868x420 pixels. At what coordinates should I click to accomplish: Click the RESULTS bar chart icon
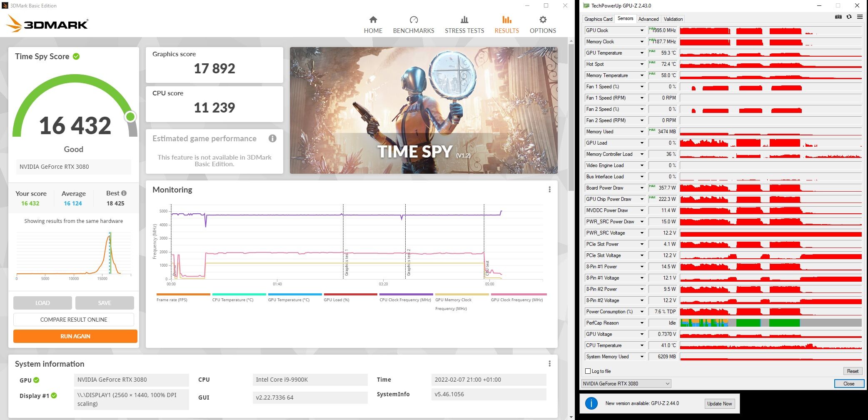[506, 20]
